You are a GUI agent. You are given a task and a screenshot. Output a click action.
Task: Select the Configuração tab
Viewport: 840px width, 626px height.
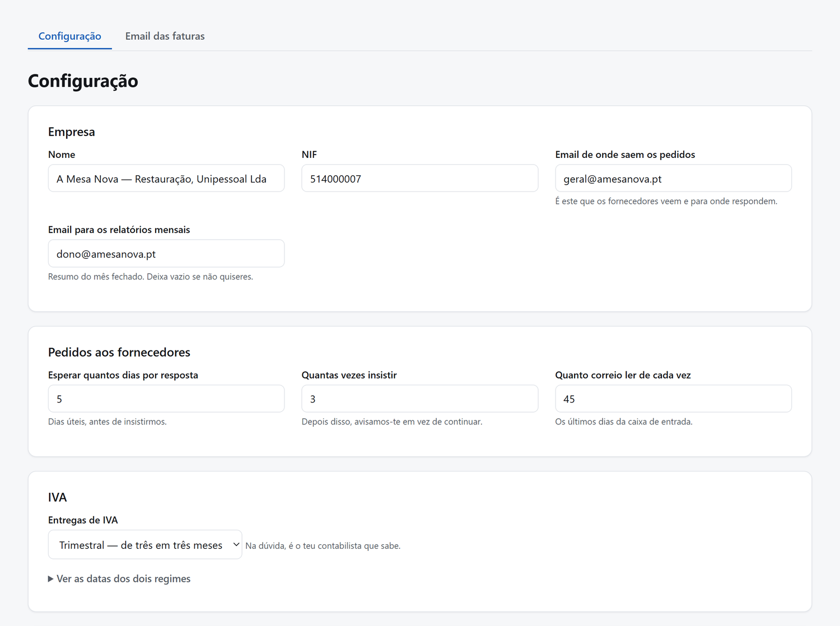click(70, 36)
